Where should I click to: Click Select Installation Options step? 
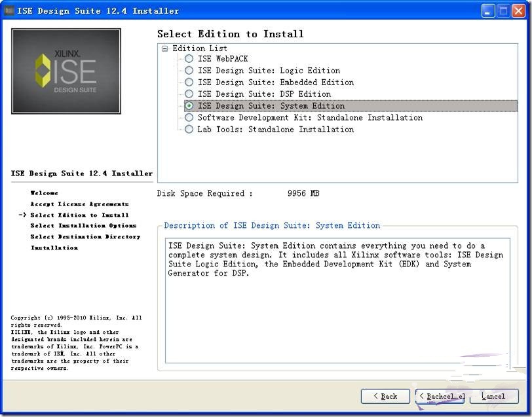83,226
